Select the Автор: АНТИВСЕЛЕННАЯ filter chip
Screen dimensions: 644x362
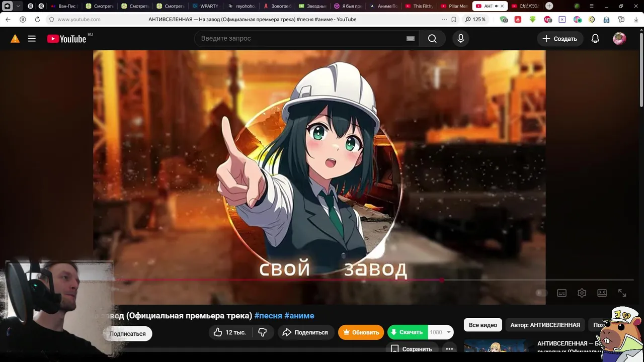point(545,325)
